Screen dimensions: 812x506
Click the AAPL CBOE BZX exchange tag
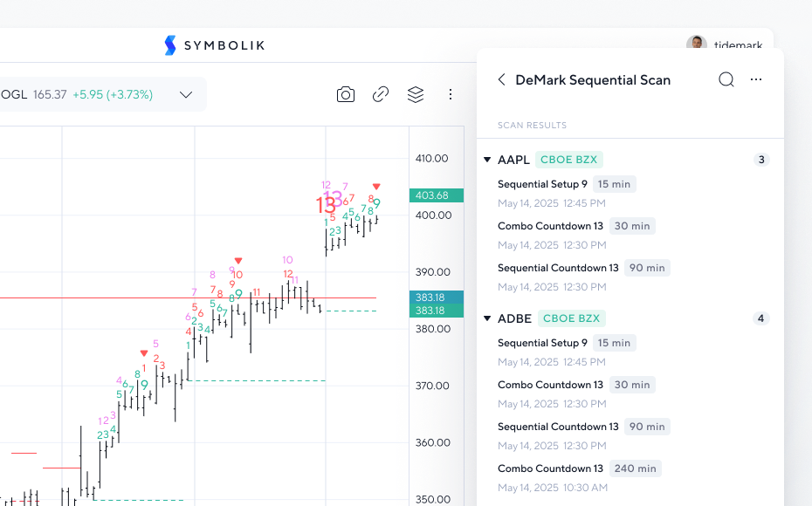(568, 160)
